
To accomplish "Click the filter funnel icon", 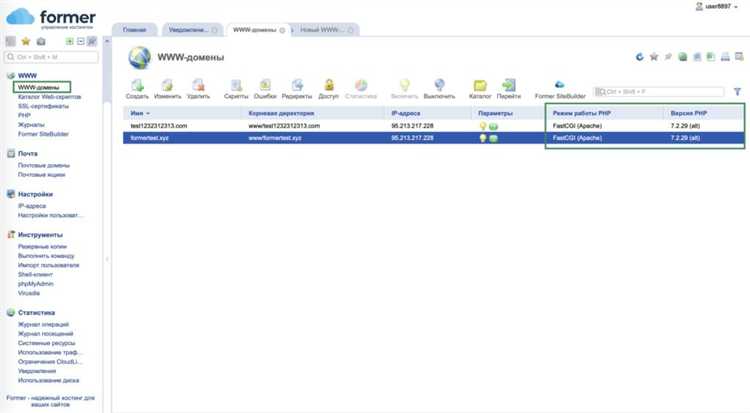I will tap(737, 91).
